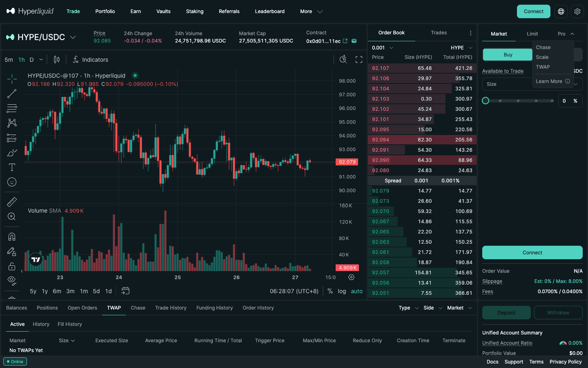Open candlestick chart style selector
The image size is (588, 368).
tap(57, 60)
